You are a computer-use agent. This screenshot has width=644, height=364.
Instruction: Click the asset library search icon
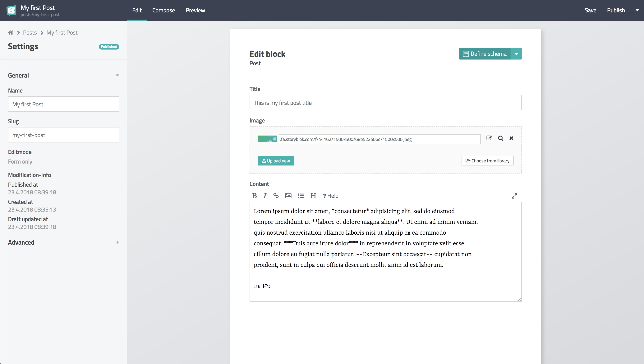500,139
